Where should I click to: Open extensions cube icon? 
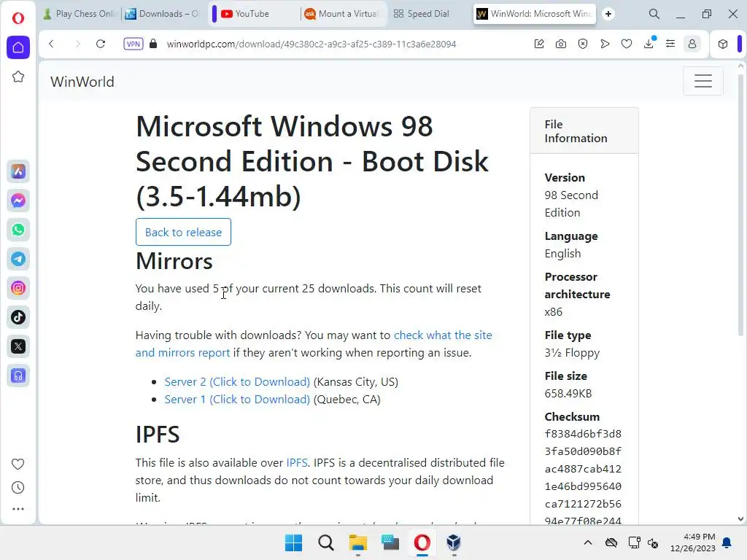[723, 44]
